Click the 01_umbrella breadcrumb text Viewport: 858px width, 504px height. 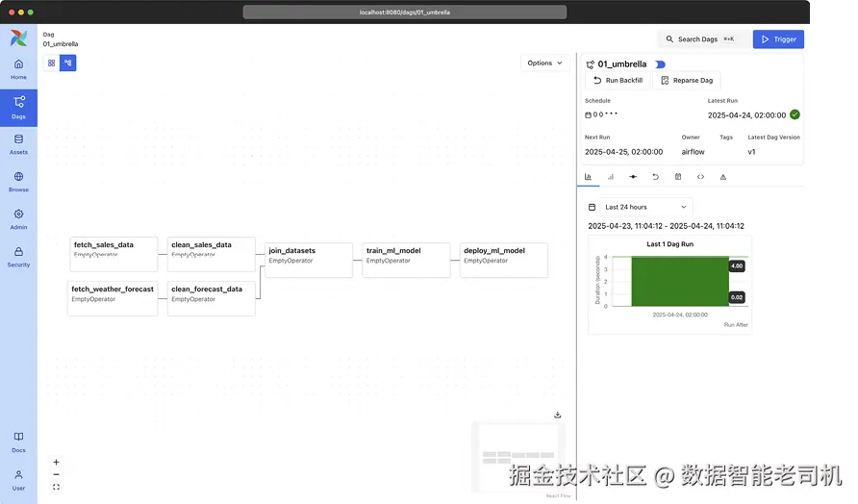pos(61,44)
